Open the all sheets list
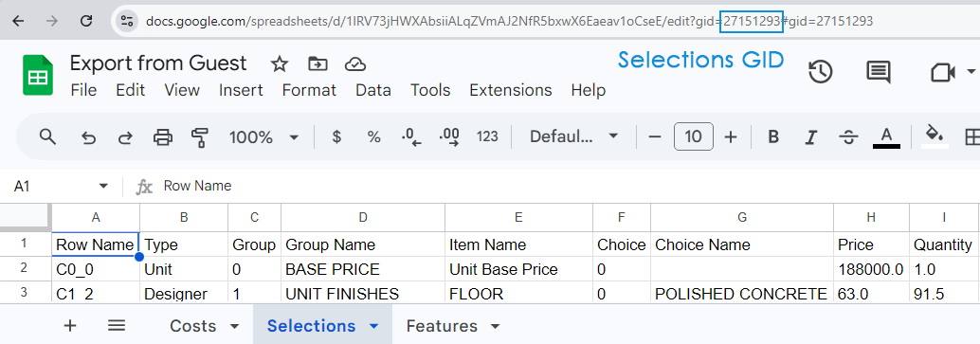 [117, 325]
